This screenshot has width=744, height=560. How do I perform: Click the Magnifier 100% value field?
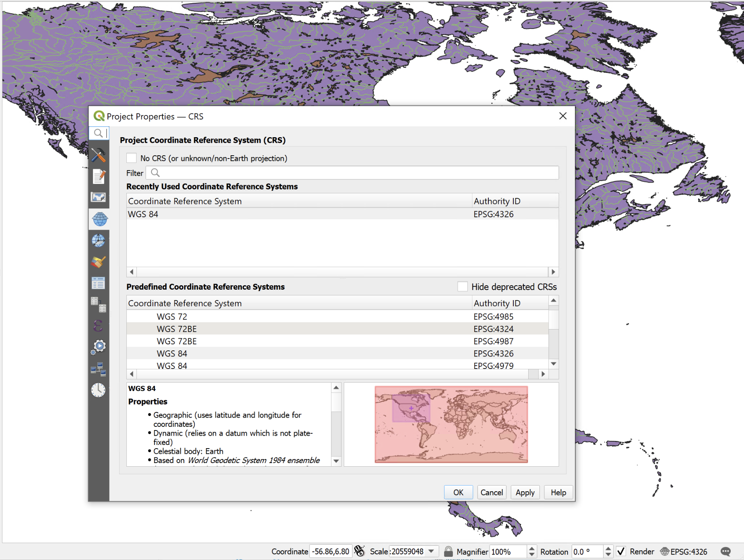[x=508, y=552]
